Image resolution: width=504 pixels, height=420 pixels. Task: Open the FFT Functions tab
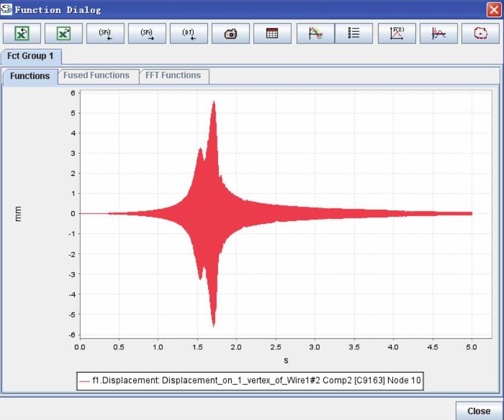click(x=173, y=75)
